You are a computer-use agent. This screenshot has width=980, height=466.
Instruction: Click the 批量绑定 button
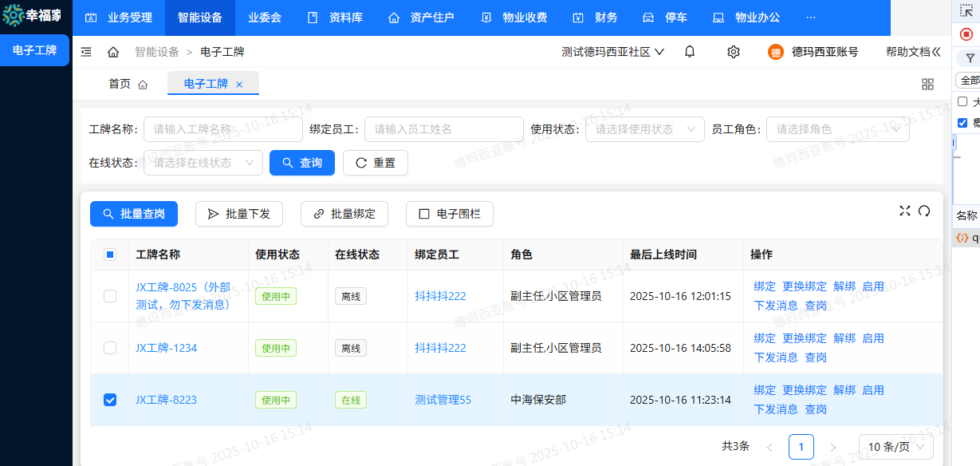tap(344, 214)
